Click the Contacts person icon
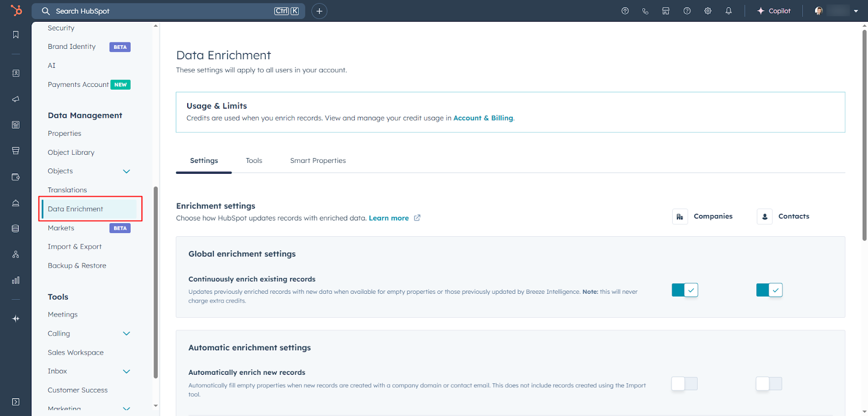This screenshot has width=868, height=416. coord(764,217)
